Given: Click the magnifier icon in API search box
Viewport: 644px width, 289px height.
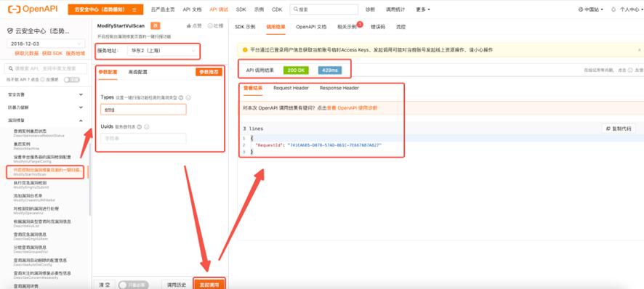Looking at the screenshot, I should pyautogui.click(x=11, y=68).
